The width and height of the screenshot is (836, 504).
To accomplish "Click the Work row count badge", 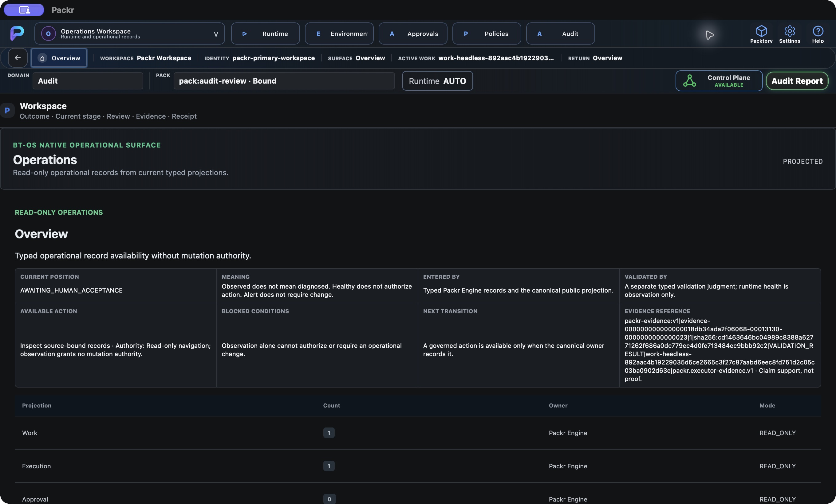I will [x=329, y=433].
